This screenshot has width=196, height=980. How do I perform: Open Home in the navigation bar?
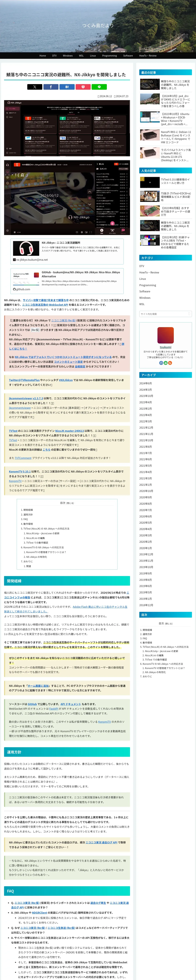43,56
